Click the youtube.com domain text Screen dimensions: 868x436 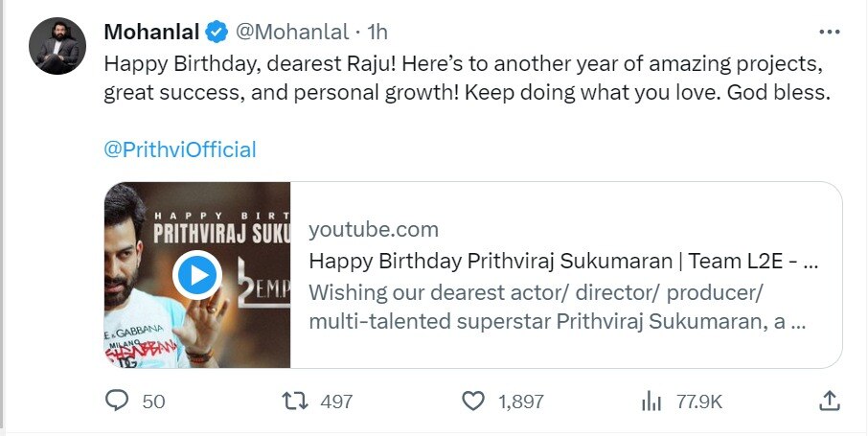(x=374, y=230)
